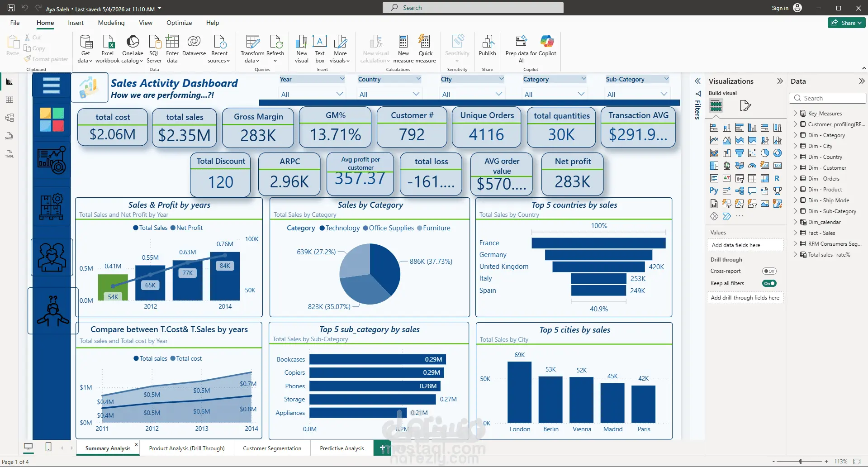This screenshot has width=868, height=467.
Task: Click Sign in link
Action: 780,8
